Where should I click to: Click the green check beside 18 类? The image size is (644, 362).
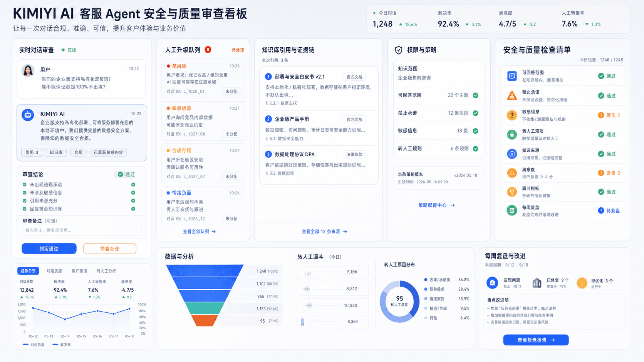[476, 131]
